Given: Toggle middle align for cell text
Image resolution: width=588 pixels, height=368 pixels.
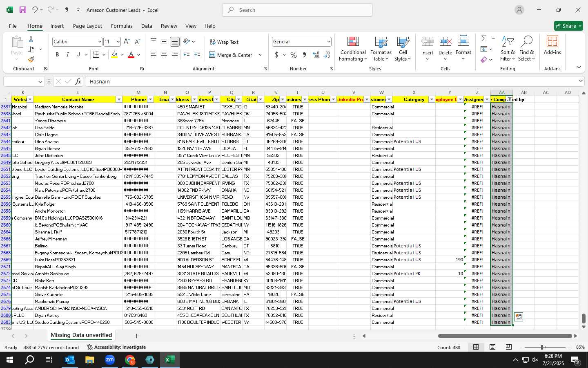Looking at the screenshot, I should tap(164, 42).
